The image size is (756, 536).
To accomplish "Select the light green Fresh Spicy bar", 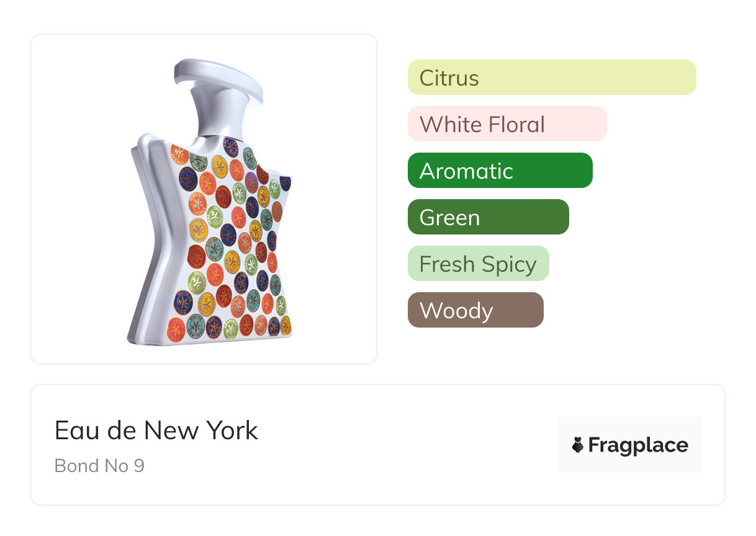I will tap(478, 264).
